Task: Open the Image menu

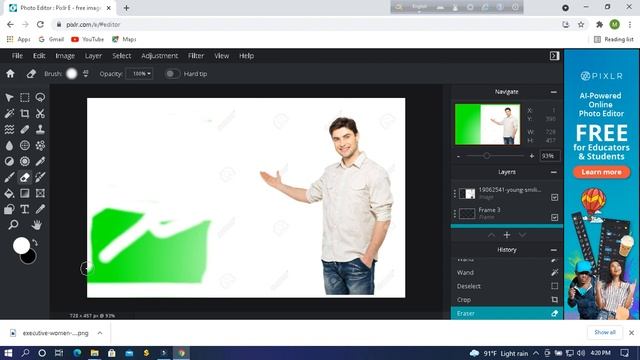Action: 65,56
